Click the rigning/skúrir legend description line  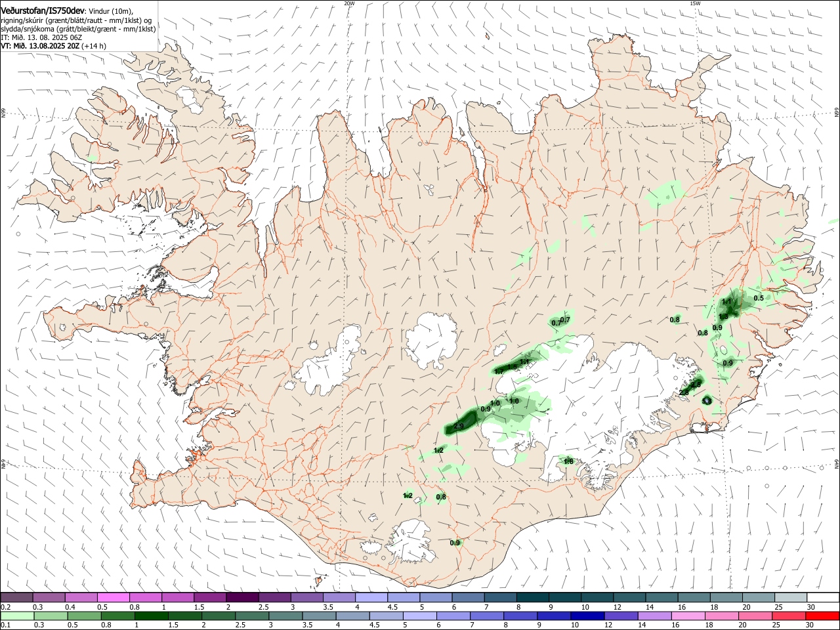click(76, 20)
